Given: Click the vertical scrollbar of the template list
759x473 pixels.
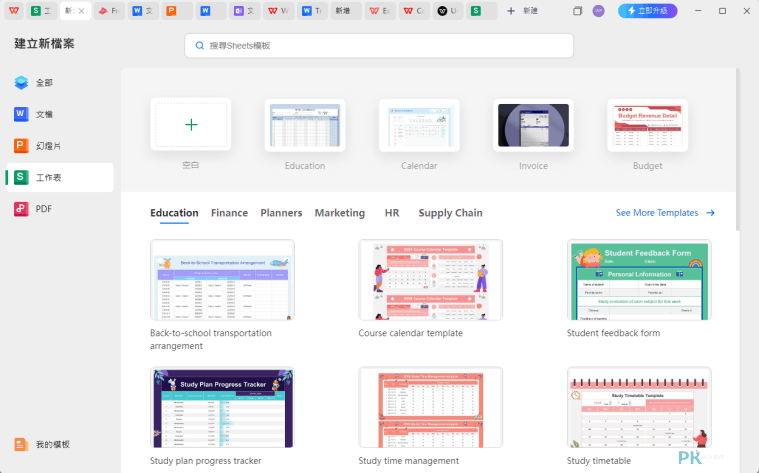Looking at the screenshot, I should click(x=738, y=150).
